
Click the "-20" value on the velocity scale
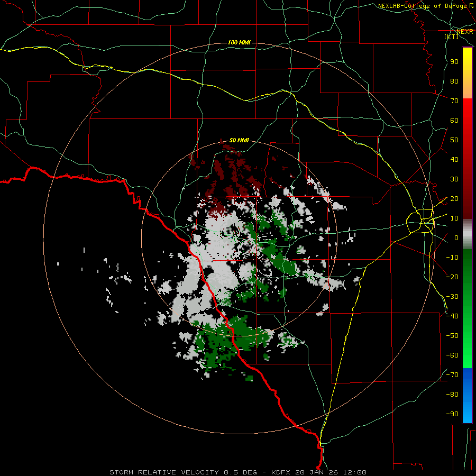coord(452,277)
